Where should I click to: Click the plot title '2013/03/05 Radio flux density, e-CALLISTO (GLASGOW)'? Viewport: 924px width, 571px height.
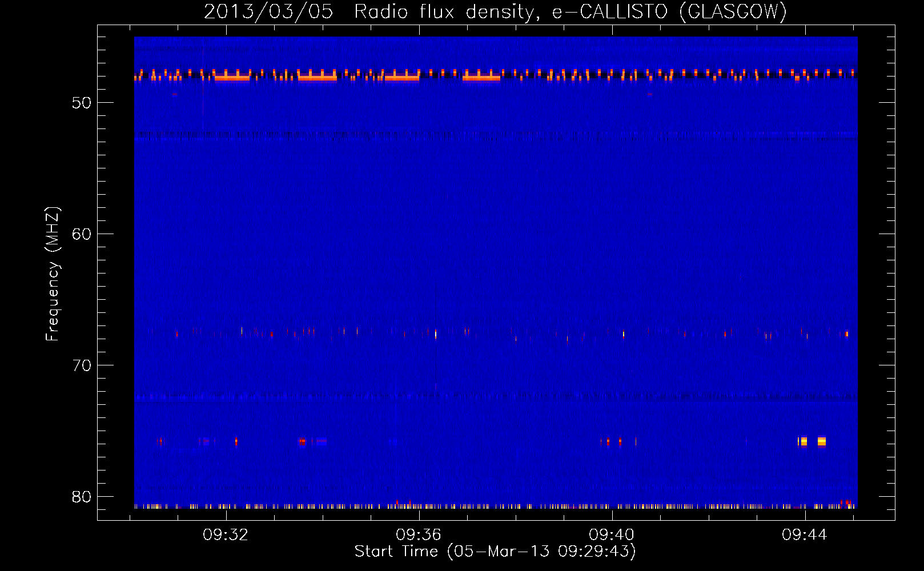pos(495,11)
